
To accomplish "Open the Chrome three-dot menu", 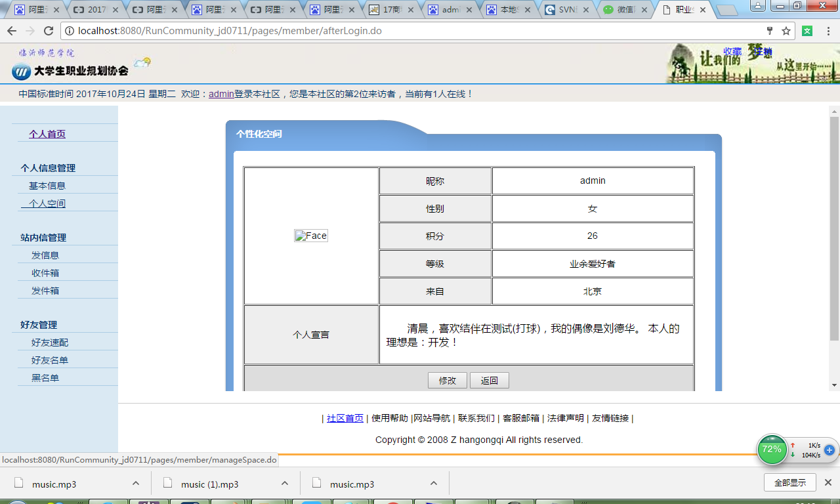I will 828,30.
